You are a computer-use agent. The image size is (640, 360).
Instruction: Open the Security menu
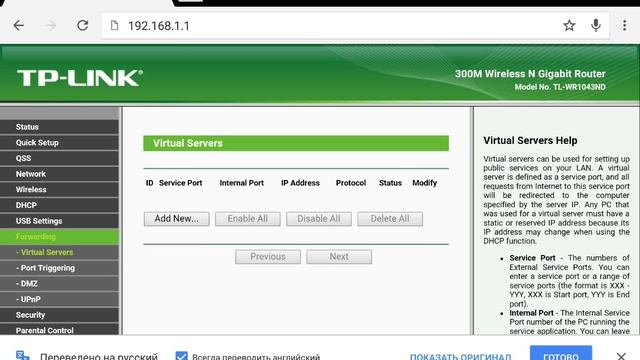[x=60, y=315]
